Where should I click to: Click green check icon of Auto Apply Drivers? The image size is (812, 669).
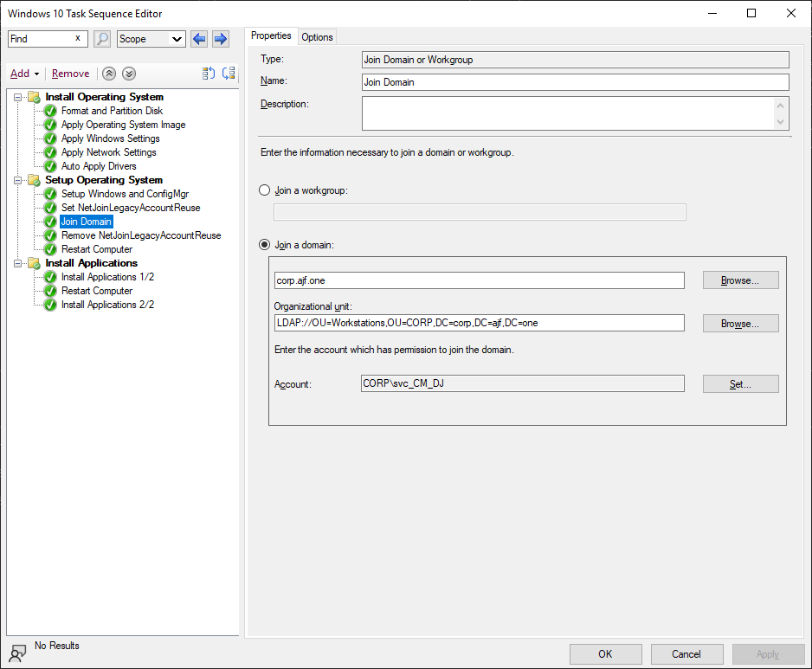click(x=50, y=166)
